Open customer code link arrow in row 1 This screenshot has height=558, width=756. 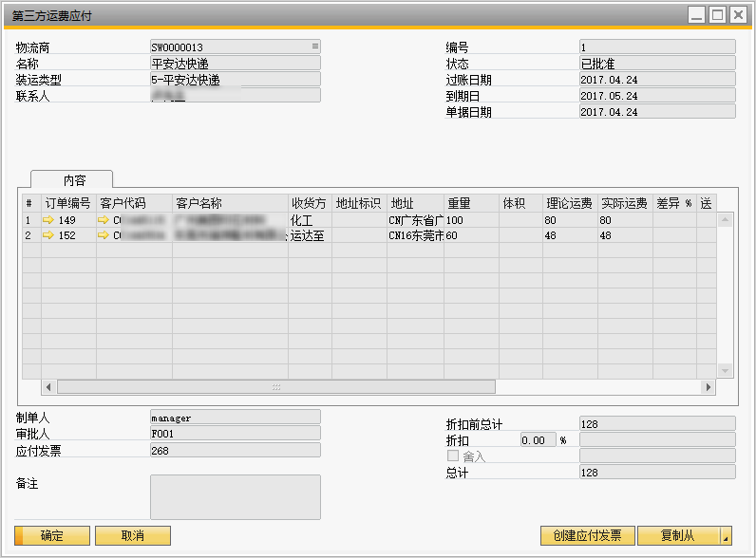[104, 220]
